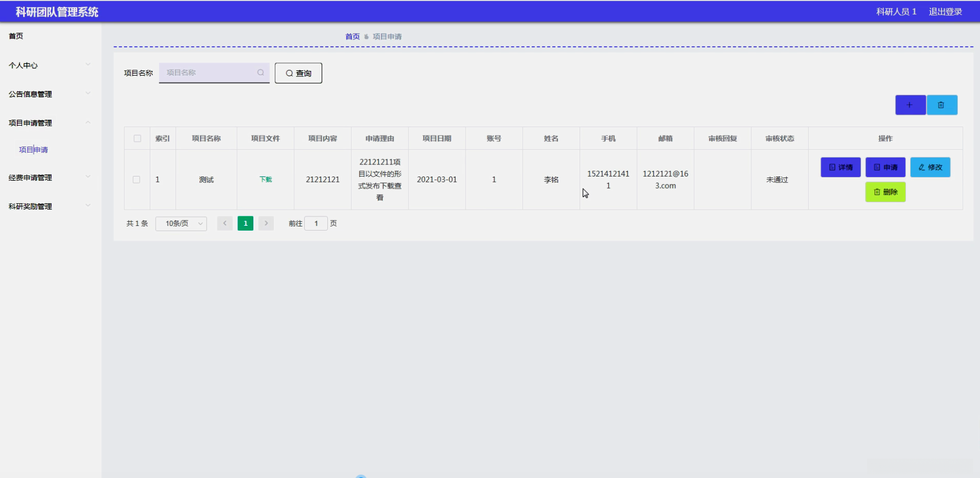Click the 前往 page number input

point(316,224)
